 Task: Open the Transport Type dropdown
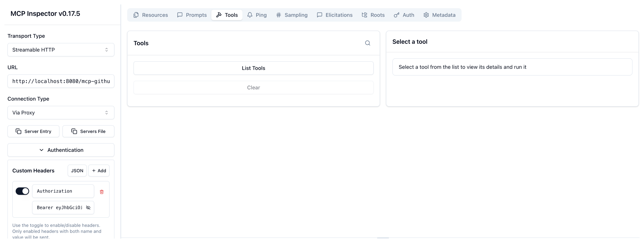pyautogui.click(x=61, y=50)
